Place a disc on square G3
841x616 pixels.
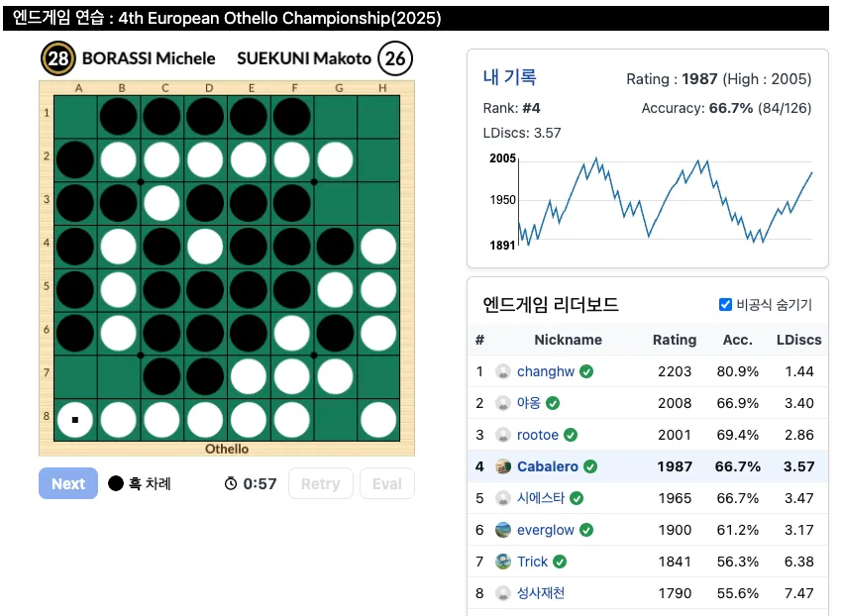coord(335,203)
